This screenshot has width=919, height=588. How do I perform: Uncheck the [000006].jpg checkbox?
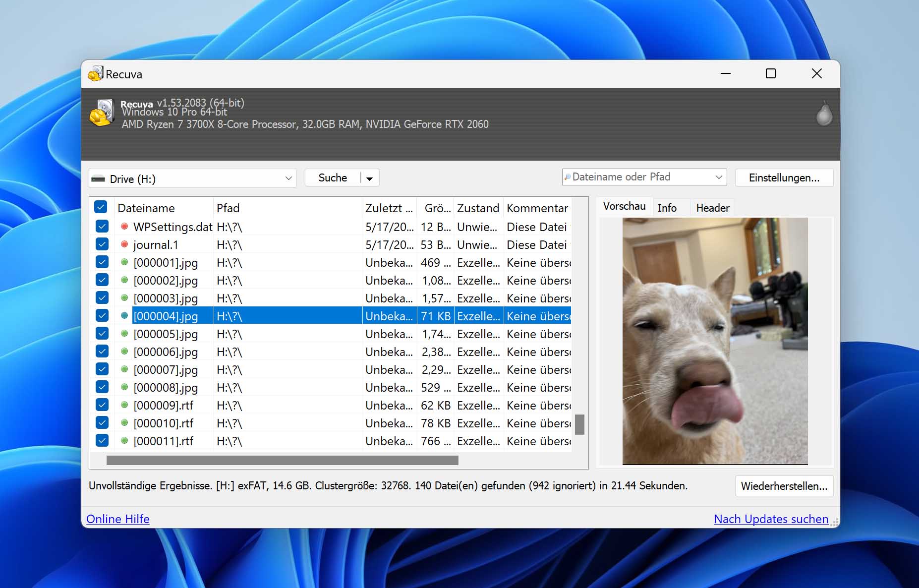102,352
